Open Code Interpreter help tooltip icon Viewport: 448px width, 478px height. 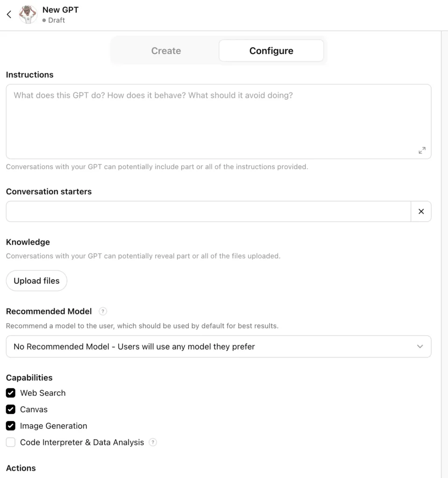tap(153, 442)
